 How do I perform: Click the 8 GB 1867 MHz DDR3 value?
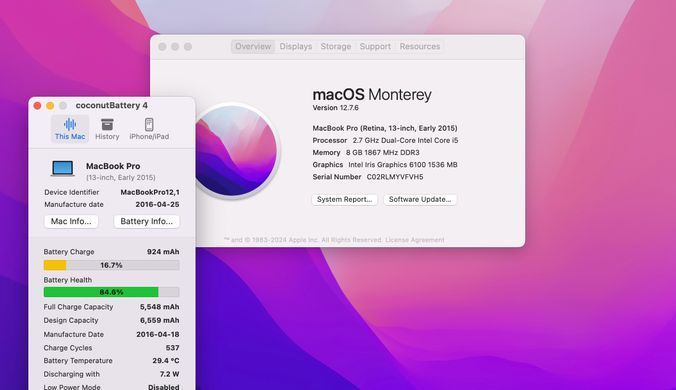coord(382,153)
